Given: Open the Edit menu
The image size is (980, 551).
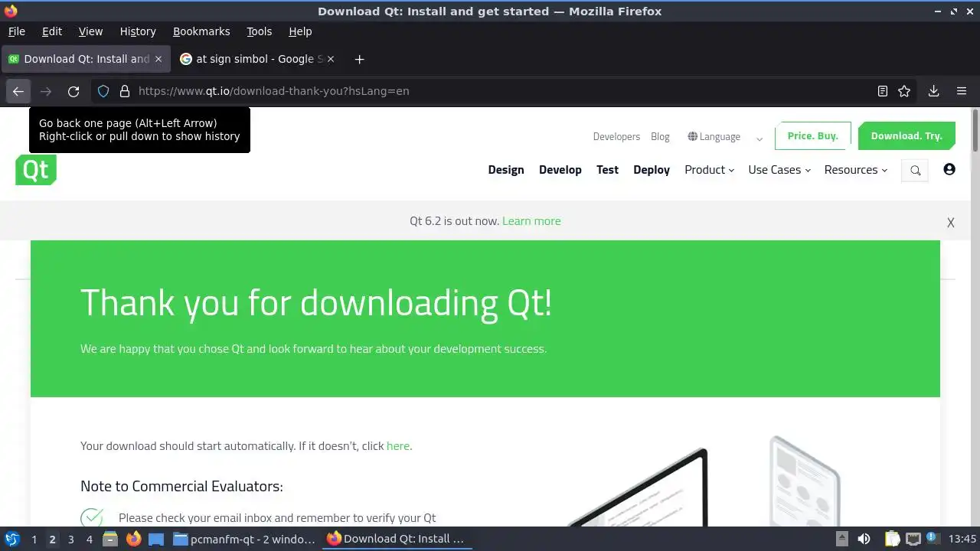Looking at the screenshot, I should pyautogui.click(x=52, y=31).
